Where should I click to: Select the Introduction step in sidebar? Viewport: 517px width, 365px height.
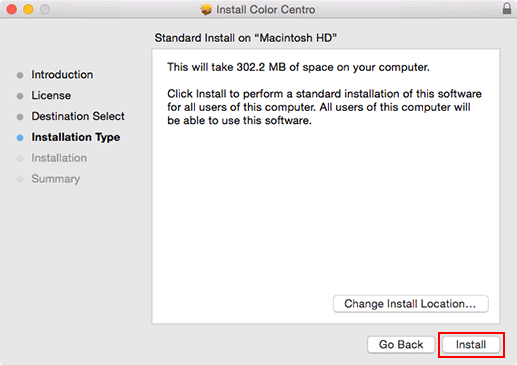[x=62, y=75]
